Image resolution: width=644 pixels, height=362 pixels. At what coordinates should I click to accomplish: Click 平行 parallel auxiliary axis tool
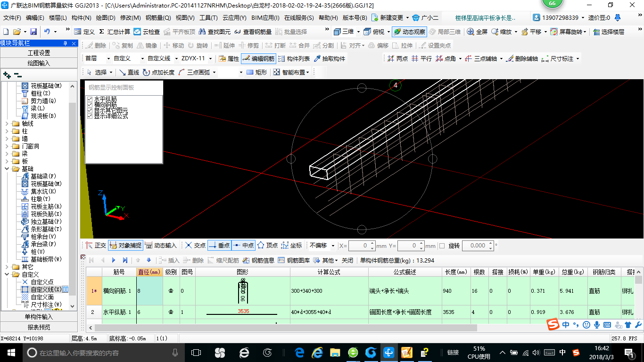tap(421, 58)
